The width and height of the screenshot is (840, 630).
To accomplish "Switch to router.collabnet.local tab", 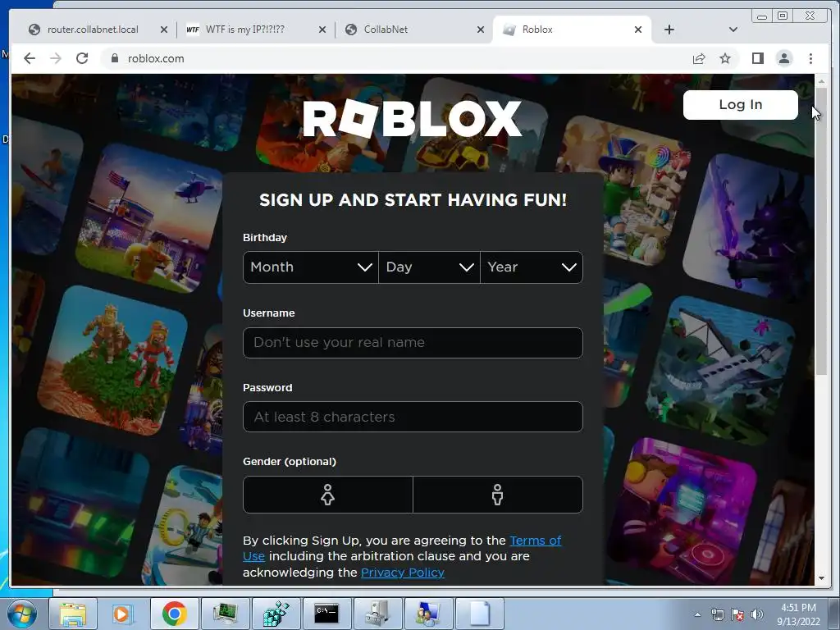I will [94, 30].
